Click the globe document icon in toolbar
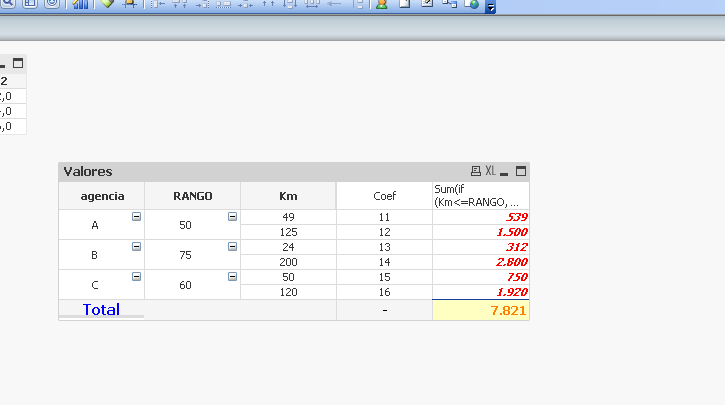725x405 pixels. pyautogui.click(x=472, y=4)
